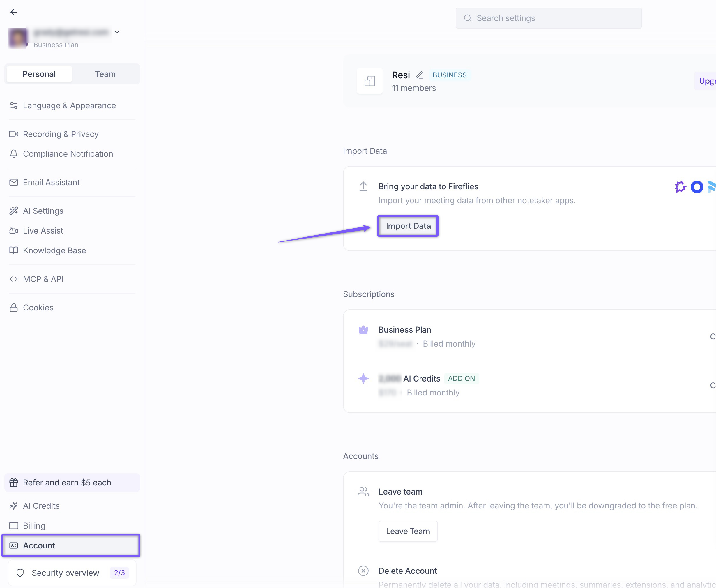The height and width of the screenshot is (588, 716).
Task: Click the Billing card icon
Action: [14, 526]
